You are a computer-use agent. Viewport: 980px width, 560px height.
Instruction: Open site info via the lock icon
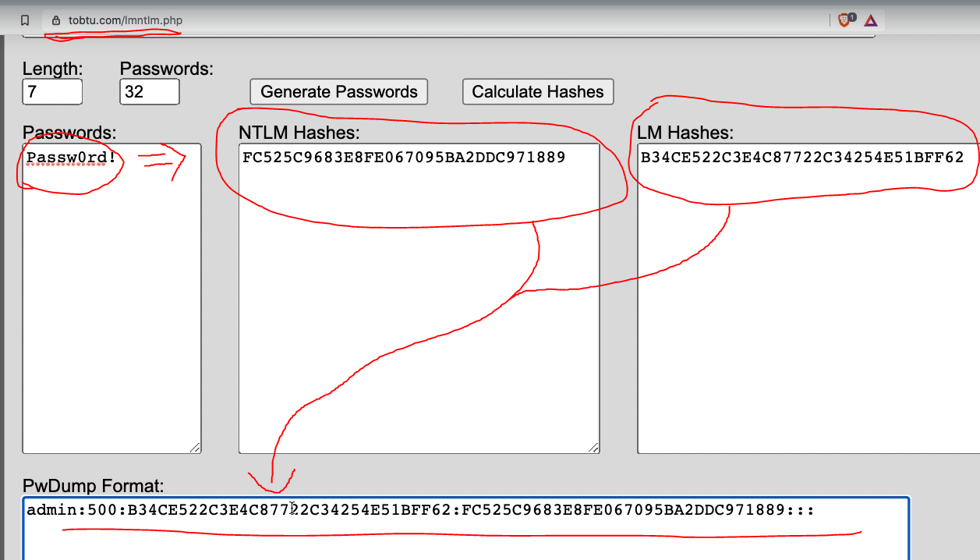click(55, 20)
